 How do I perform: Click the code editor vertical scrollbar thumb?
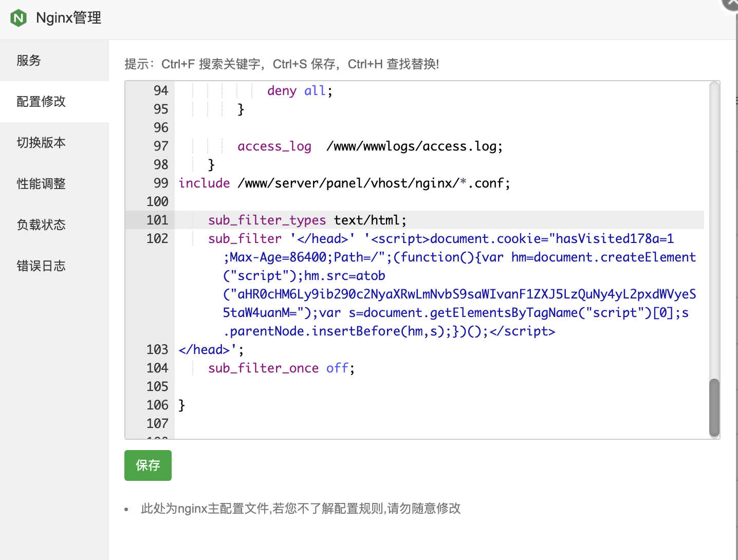[714, 408]
